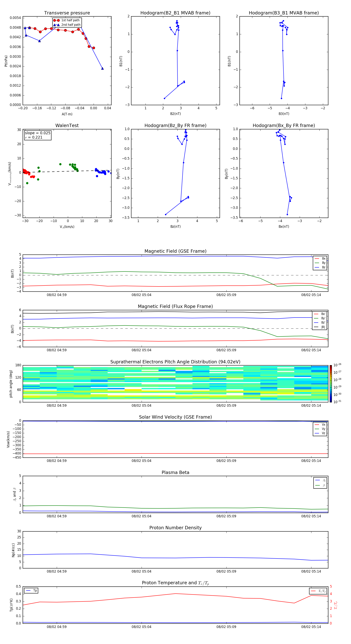Click "08/02 05:09" tick in Solar Wind Velocity
Screen dimensions: 351x644
coord(226,461)
